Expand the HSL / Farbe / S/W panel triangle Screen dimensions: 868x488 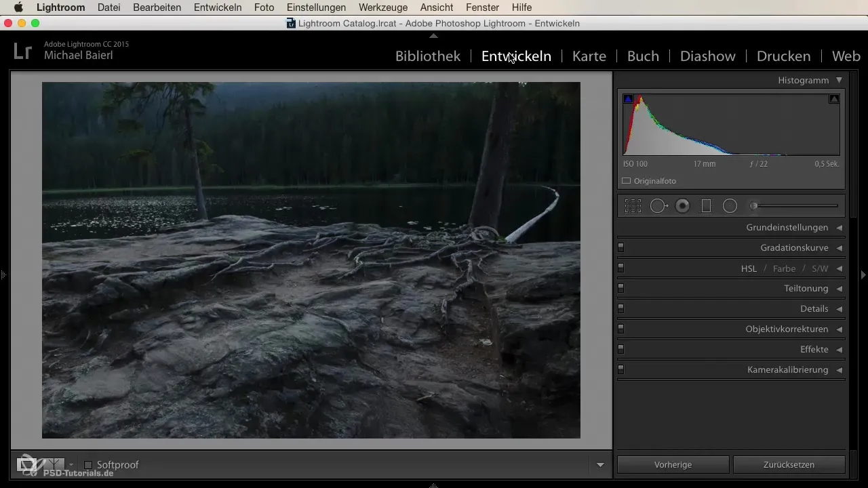point(839,268)
